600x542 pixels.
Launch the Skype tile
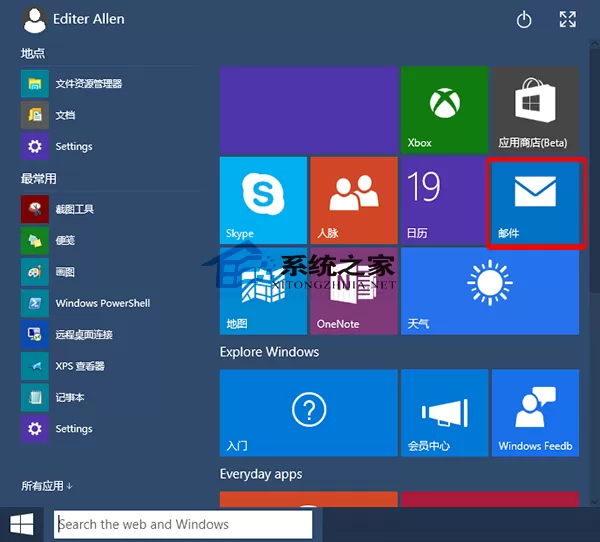point(263,200)
